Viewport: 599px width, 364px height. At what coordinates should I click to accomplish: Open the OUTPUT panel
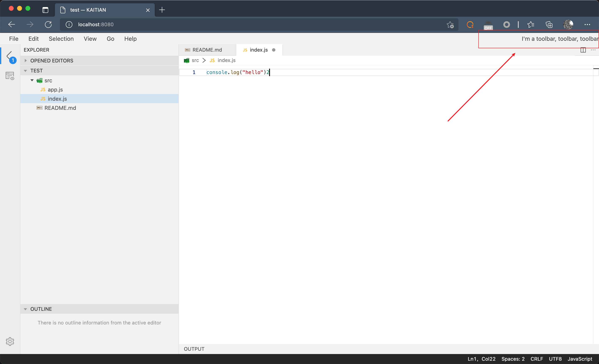pos(194,349)
